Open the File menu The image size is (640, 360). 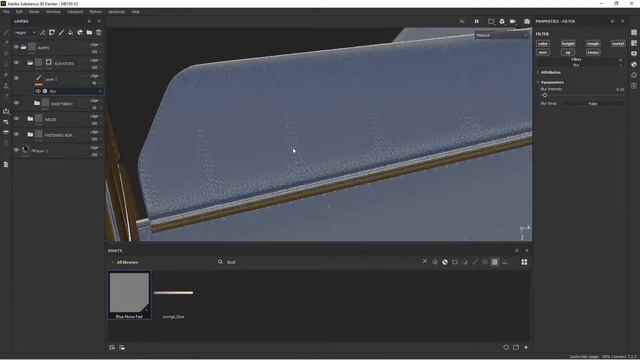click(6, 12)
